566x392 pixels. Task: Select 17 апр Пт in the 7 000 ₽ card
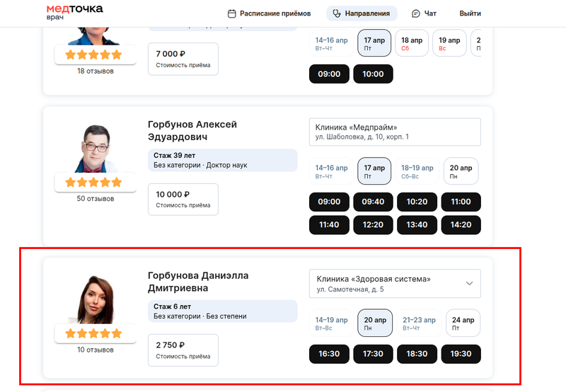374,43
